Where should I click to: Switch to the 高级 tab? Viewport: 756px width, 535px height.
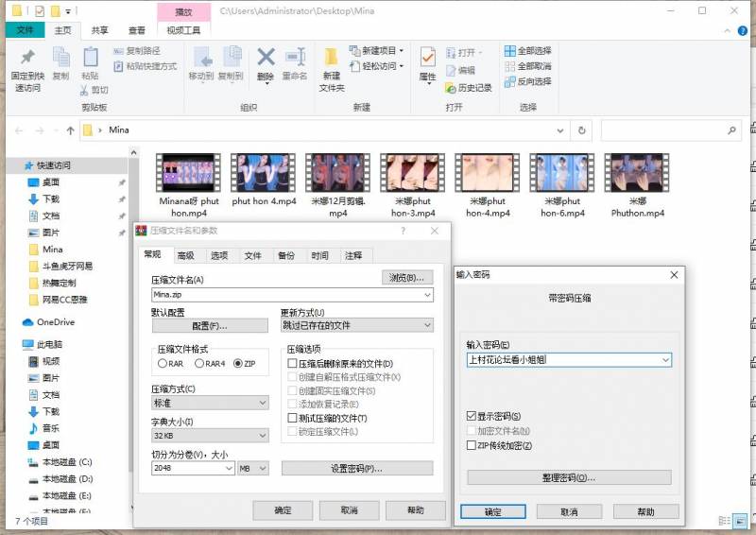[185, 255]
